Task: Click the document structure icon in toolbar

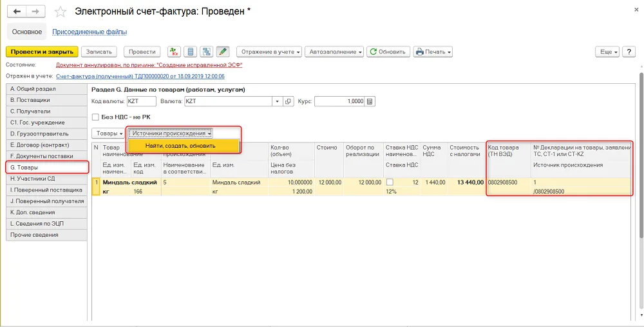Action: [x=206, y=52]
